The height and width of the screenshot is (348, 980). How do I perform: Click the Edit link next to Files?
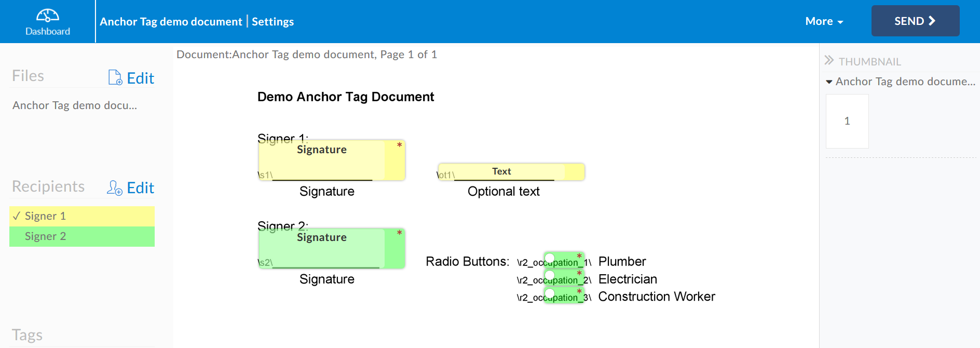pos(140,78)
